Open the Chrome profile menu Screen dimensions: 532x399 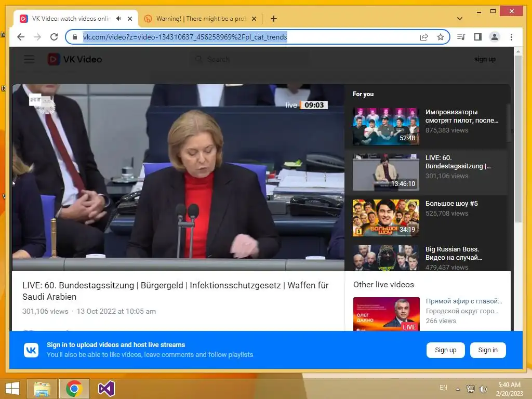click(495, 37)
